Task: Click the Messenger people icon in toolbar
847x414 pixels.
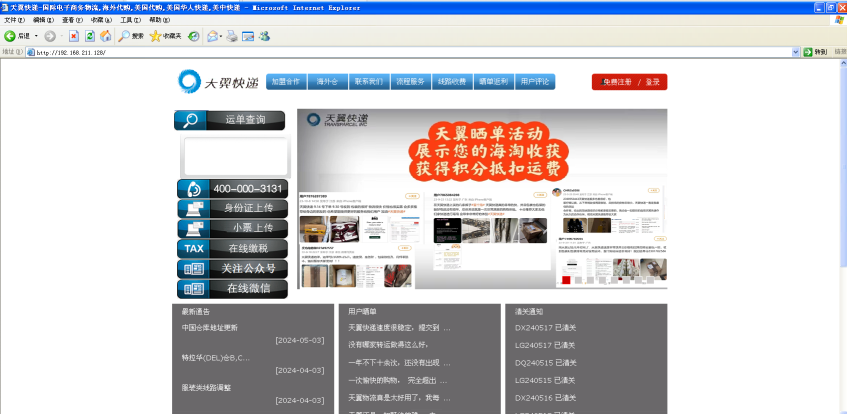Action: pyautogui.click(x=264, y=36)
